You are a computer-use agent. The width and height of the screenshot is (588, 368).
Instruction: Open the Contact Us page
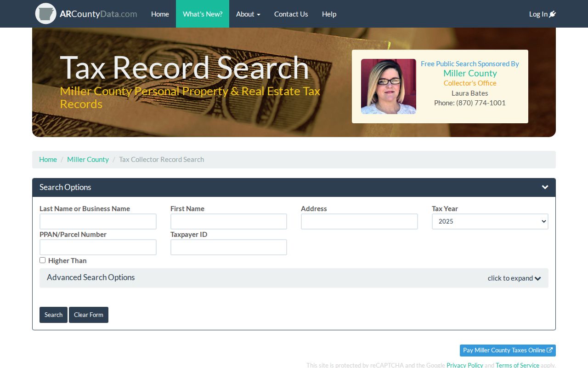(x=291, y=14)
